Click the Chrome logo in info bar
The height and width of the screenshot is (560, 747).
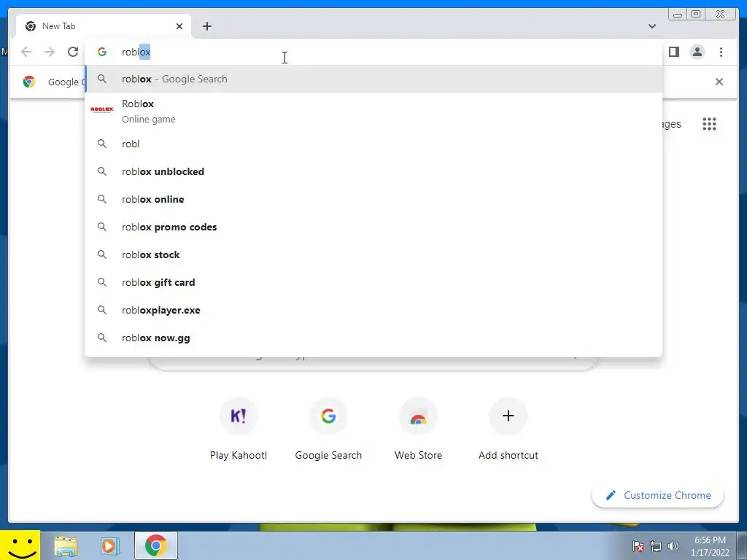click(x=29, y=82)
